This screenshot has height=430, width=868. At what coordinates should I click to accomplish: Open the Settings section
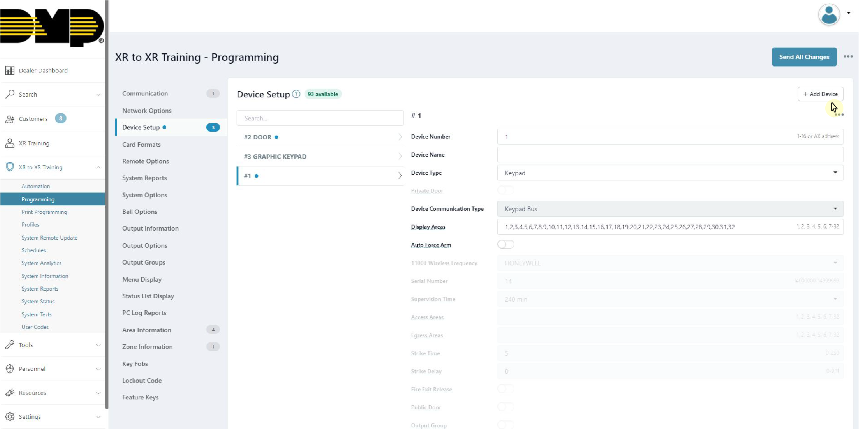[x=31, y=416]
